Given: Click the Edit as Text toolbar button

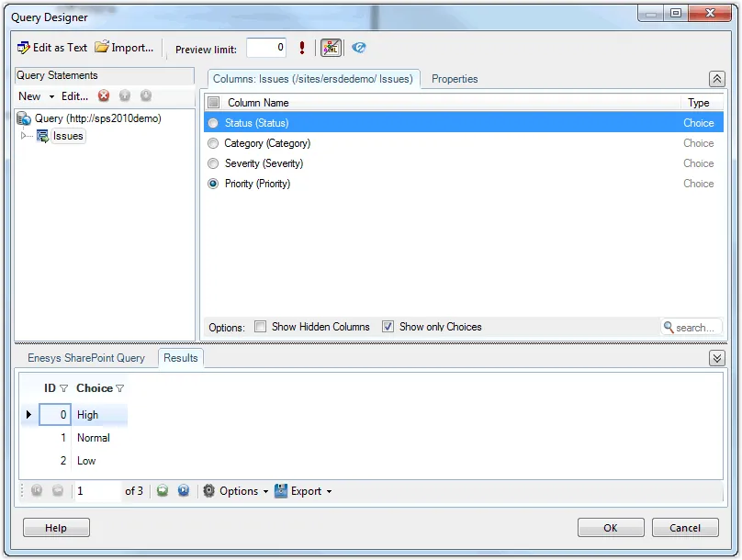Looking at the screenshot, I should [52, 48].
